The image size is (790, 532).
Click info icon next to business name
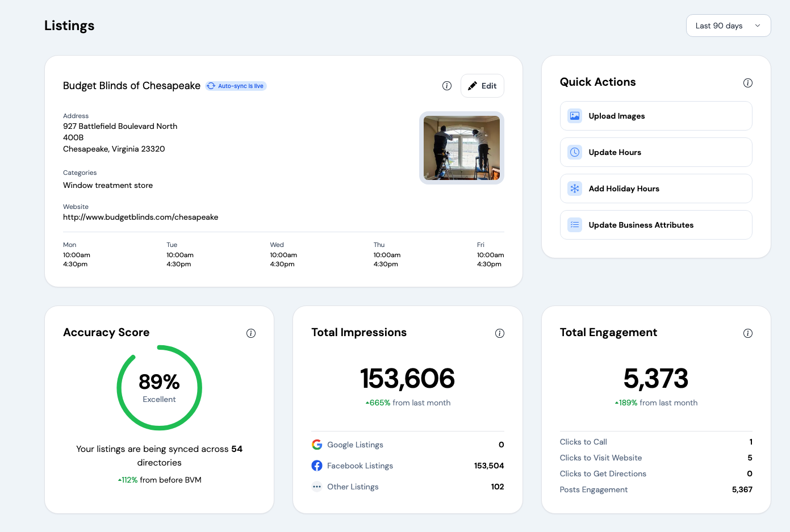pos(447,86)
